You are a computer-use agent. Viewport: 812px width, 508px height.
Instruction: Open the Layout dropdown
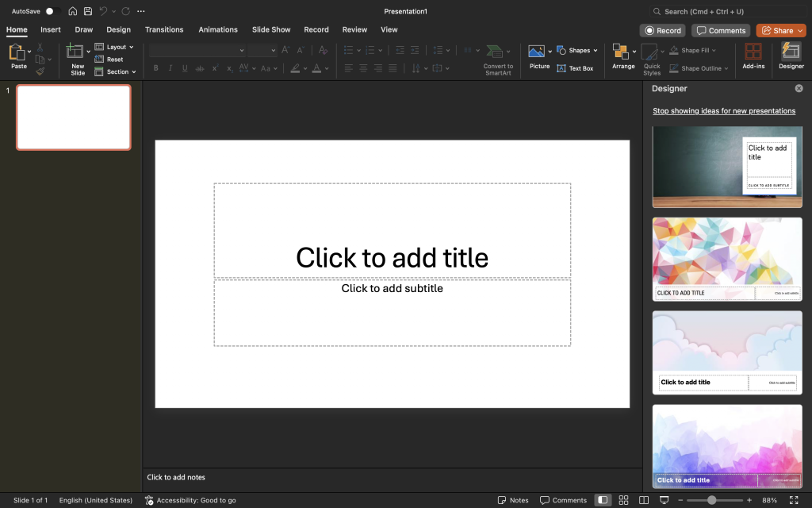[x=114, y=47]
